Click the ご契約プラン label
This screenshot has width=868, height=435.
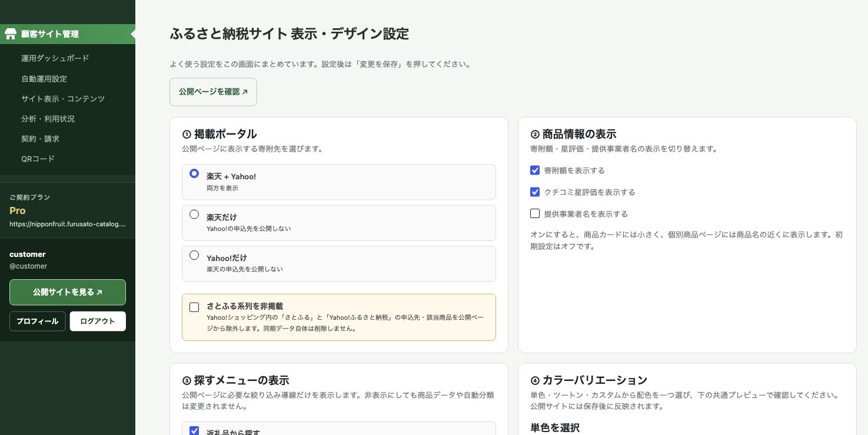[x=30, y=198]
